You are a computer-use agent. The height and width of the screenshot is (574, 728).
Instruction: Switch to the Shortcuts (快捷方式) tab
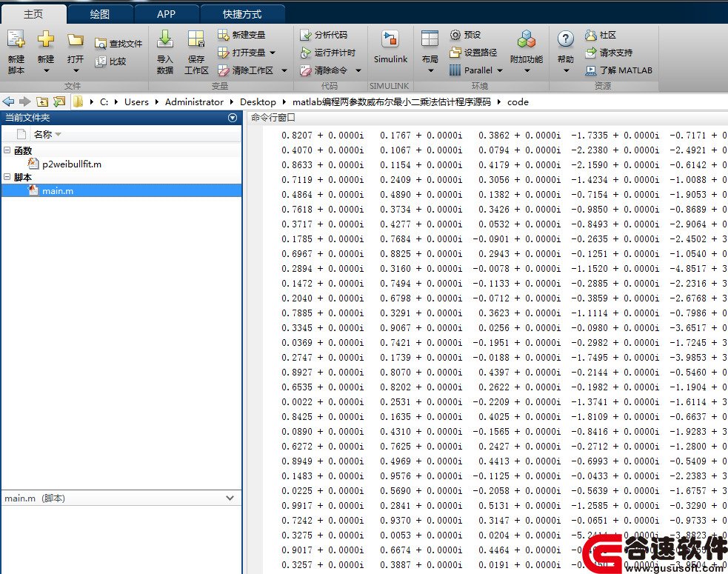[242, 14]
